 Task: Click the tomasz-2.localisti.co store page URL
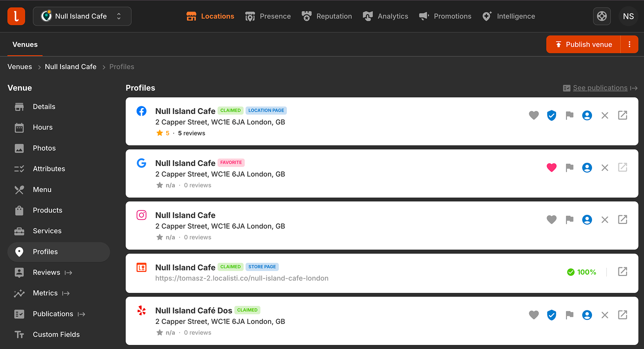(242, 278)
